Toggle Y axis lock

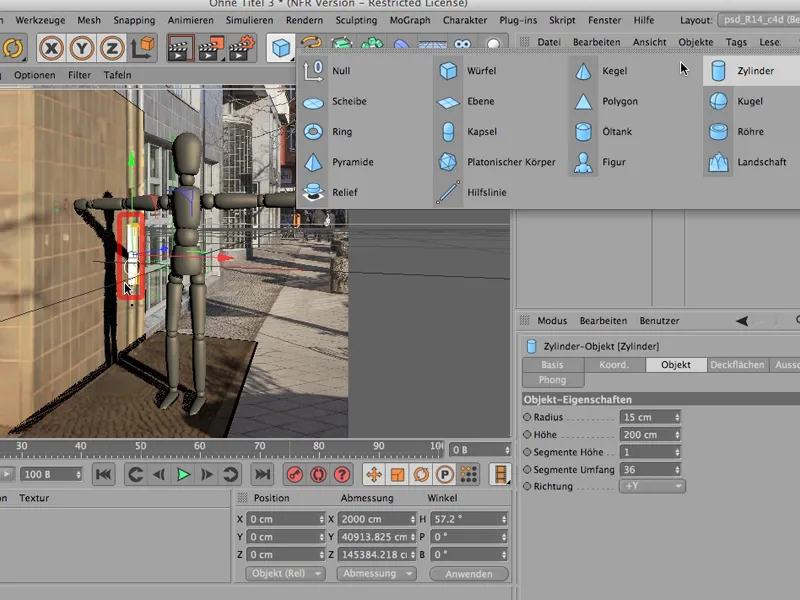(x=82, y=48)
